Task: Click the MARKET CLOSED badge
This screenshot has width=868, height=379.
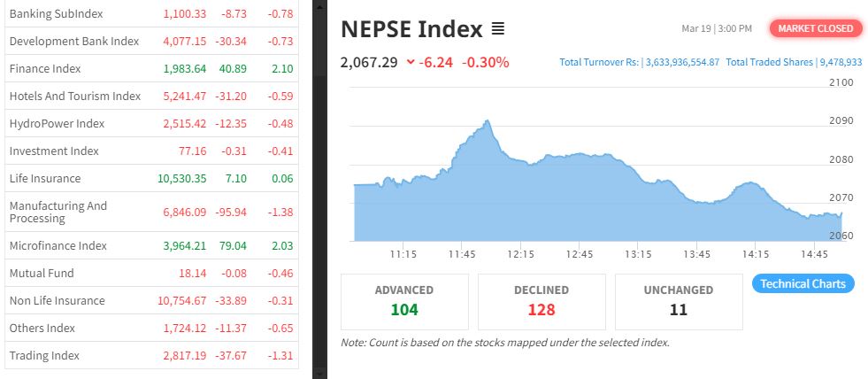Action: click(816, 28)
